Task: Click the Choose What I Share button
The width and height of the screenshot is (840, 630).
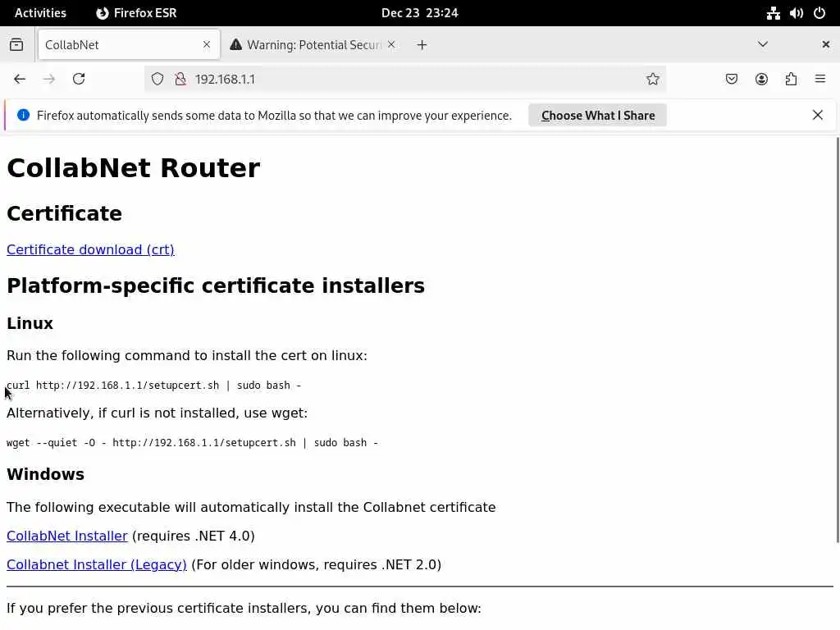Action: click(597, 116)
